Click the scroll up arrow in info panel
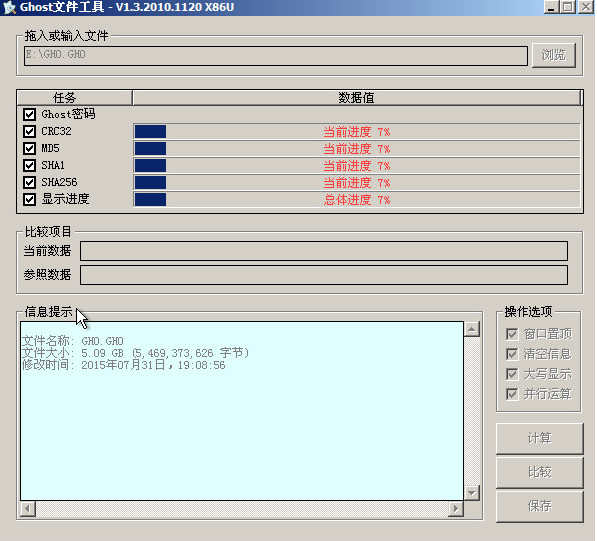597x541 pixels. (x=471, y=329)
